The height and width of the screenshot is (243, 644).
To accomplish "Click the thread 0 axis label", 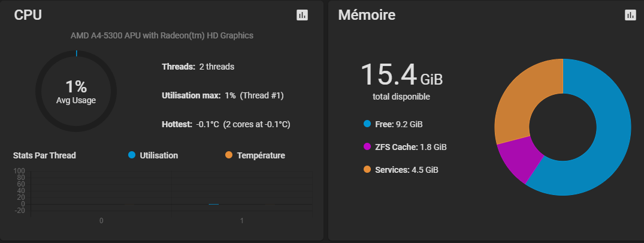I will click(x=101, y=221).
